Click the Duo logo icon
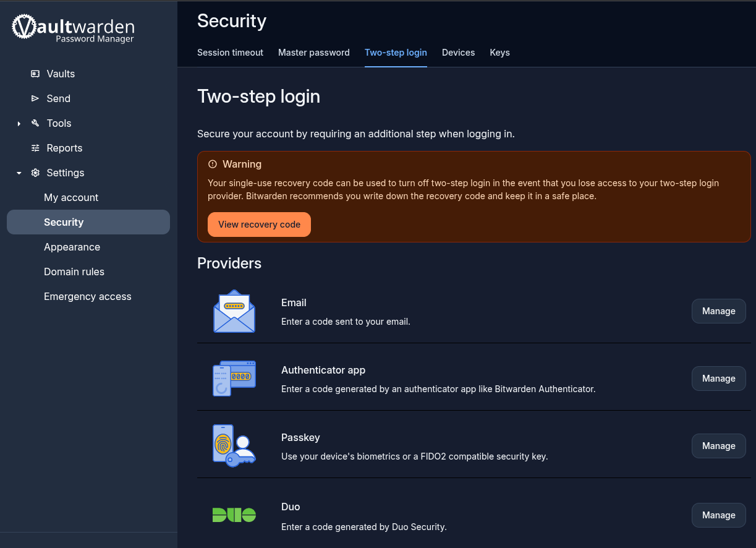The height and width of the screenshot is (548, 756). coord(234,515)
